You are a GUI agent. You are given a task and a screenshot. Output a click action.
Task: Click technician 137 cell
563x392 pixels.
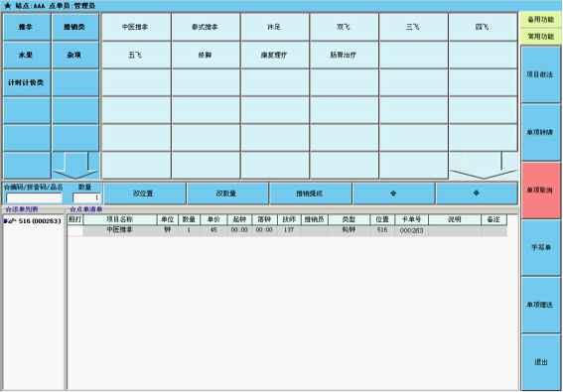[x=289, y=230]
